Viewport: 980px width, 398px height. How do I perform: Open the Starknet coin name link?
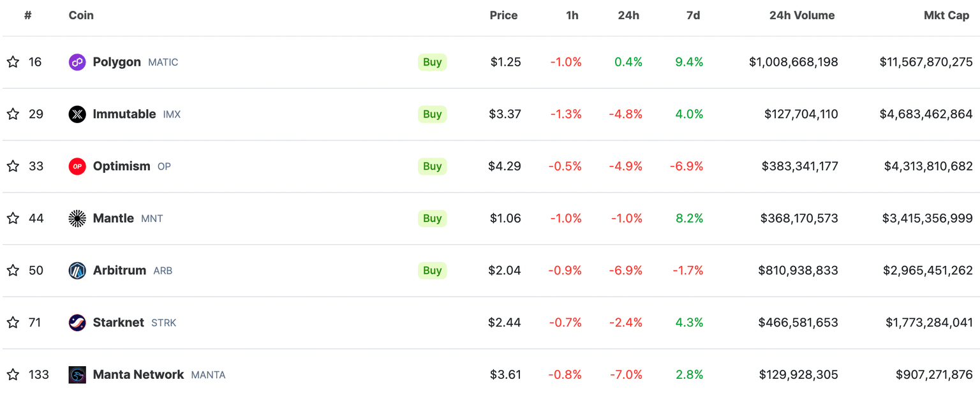point(119,323)
